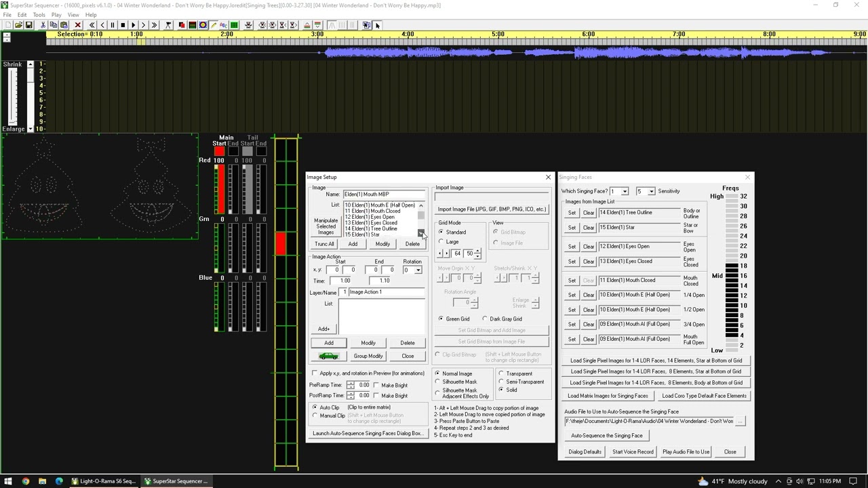Enable Apply x,y and rotation in Preview checkbox
Viewport: 868px width, 488px height.
[x=314, y=373]
